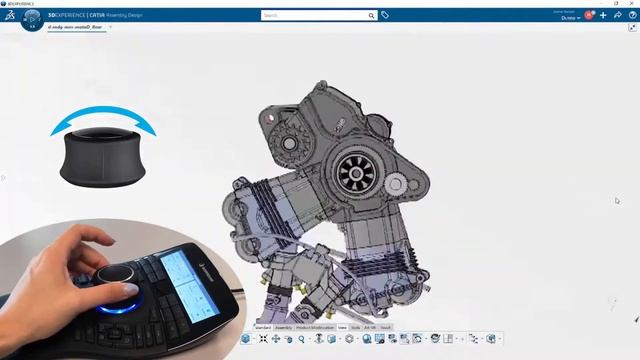Click the hexagonal view mode icon

(349, 339)
